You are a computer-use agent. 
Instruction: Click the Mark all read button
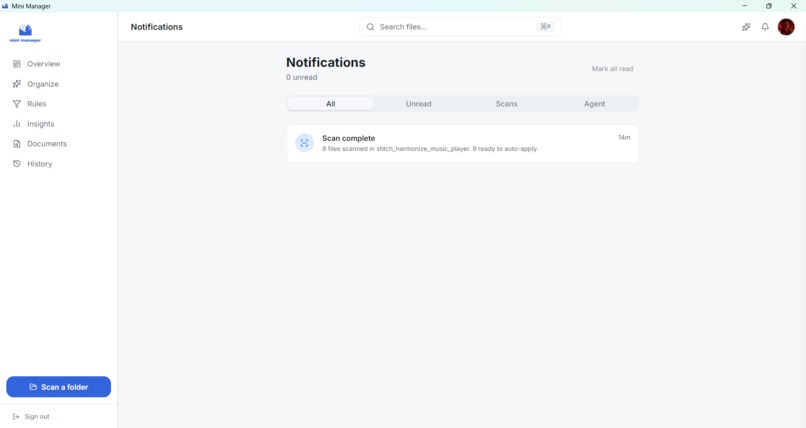pyautogui.click(x=612, y=68)
